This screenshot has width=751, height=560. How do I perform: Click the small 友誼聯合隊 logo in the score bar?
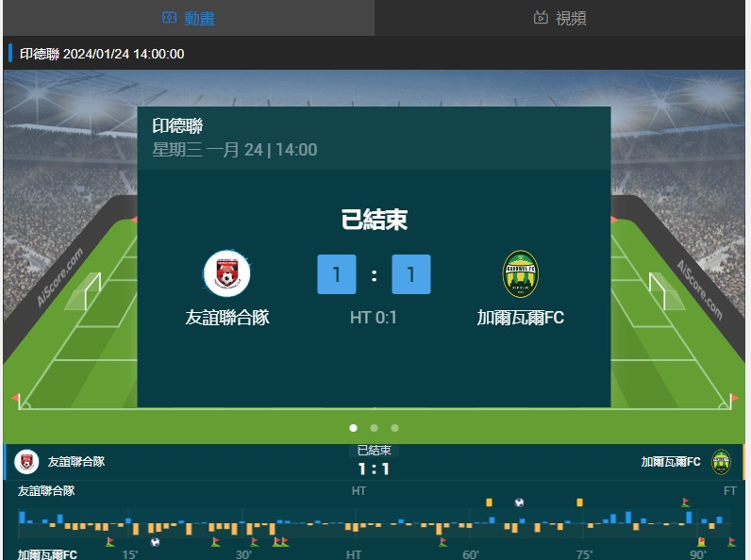pyautogui.click(x=26, y=462)
